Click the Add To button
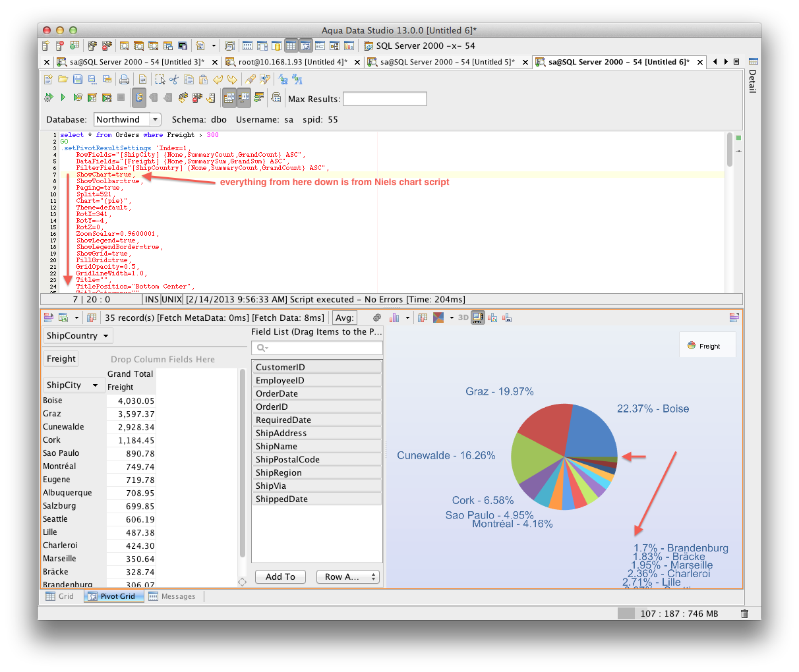The height and width of the screenshot is (672, 799). [x=280, y=576]
